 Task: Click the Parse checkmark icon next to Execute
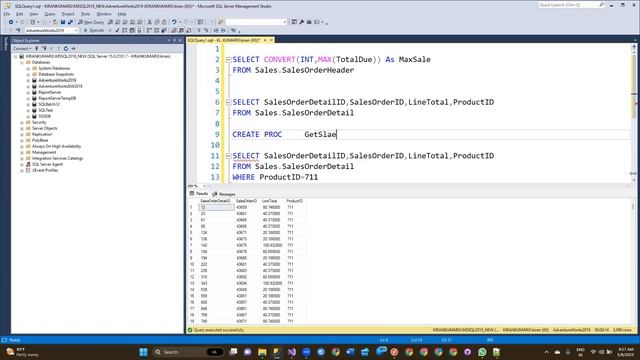tap(118, 30)
